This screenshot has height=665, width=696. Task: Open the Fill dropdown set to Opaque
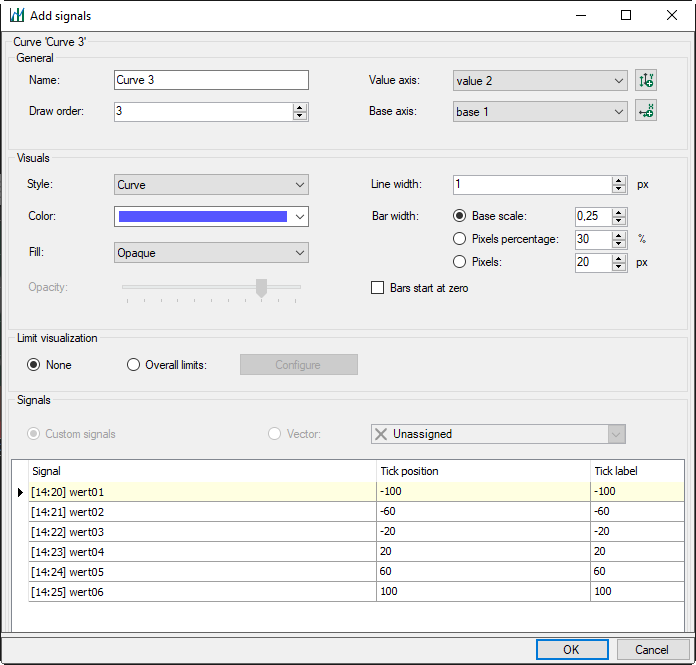pos(211,253)
